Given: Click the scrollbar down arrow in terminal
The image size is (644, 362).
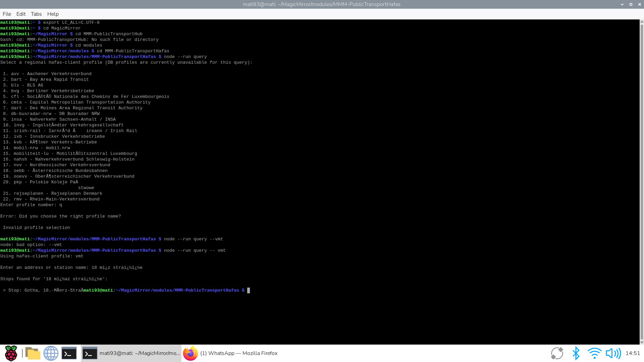Looking at the screenshot, I should (642, 342).
